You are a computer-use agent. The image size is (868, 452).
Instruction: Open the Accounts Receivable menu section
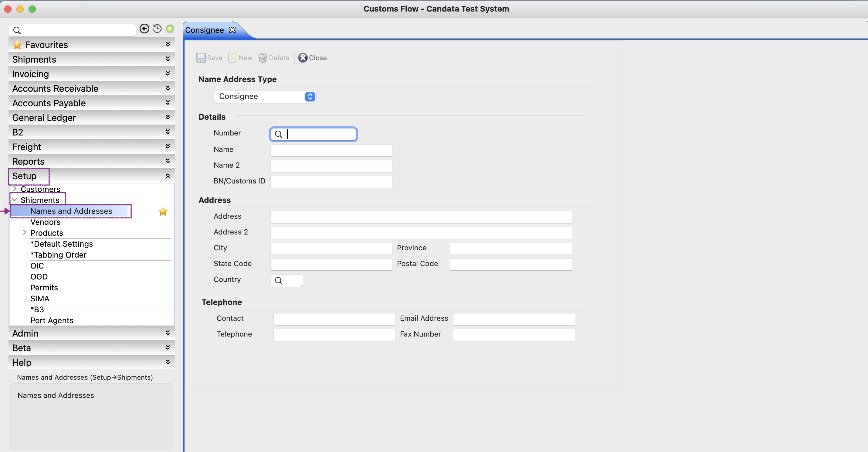pos(91,88)
